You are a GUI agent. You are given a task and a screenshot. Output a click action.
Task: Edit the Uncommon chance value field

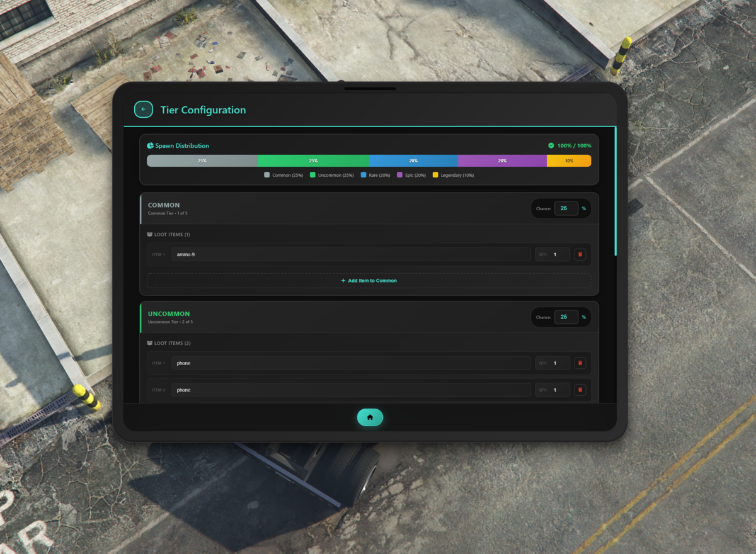566,317
